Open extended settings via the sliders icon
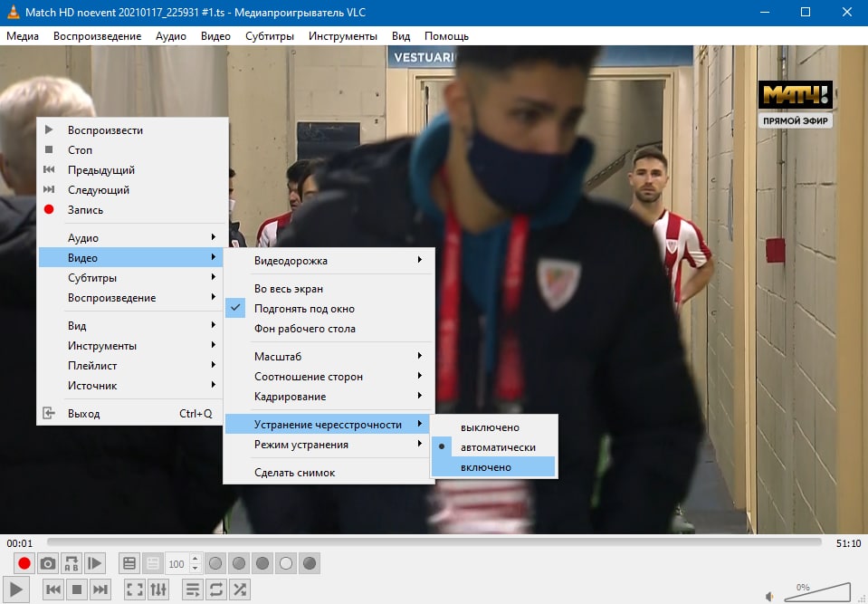Viewport: 868px width, 604px height. (x=158, y=589)
